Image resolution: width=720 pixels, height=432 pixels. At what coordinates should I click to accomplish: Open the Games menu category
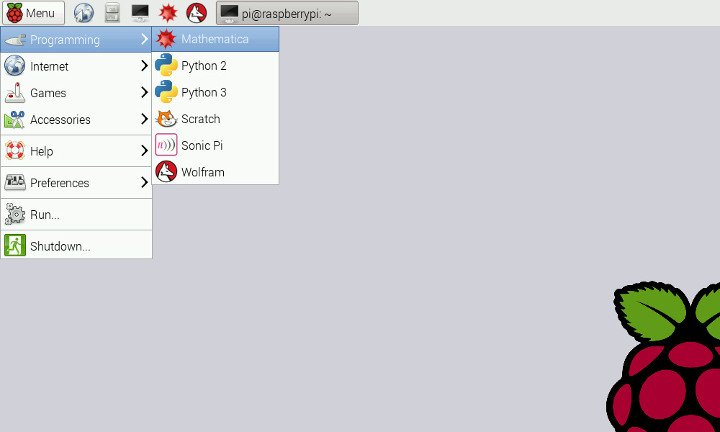pyautogui.click(x=76, y=93)
